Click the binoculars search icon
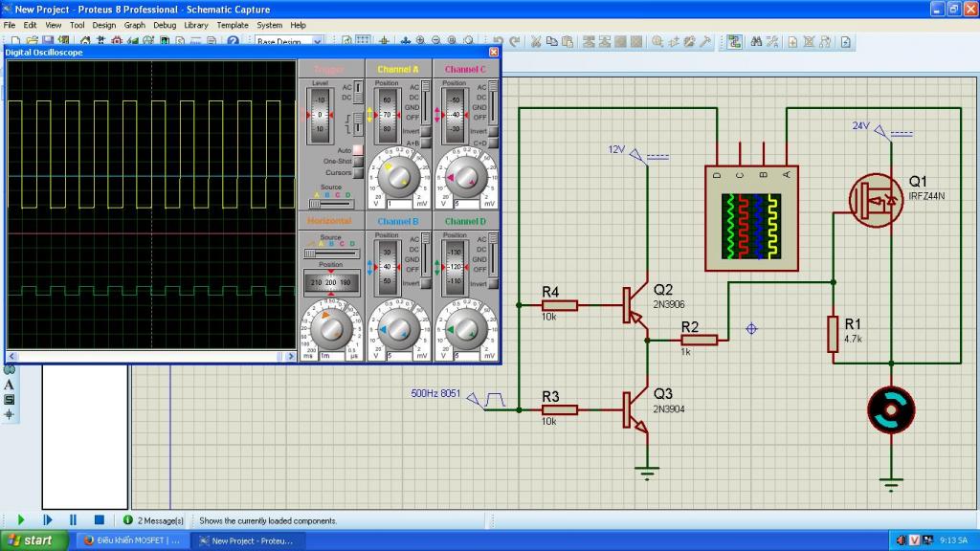 tap(755, 42)
